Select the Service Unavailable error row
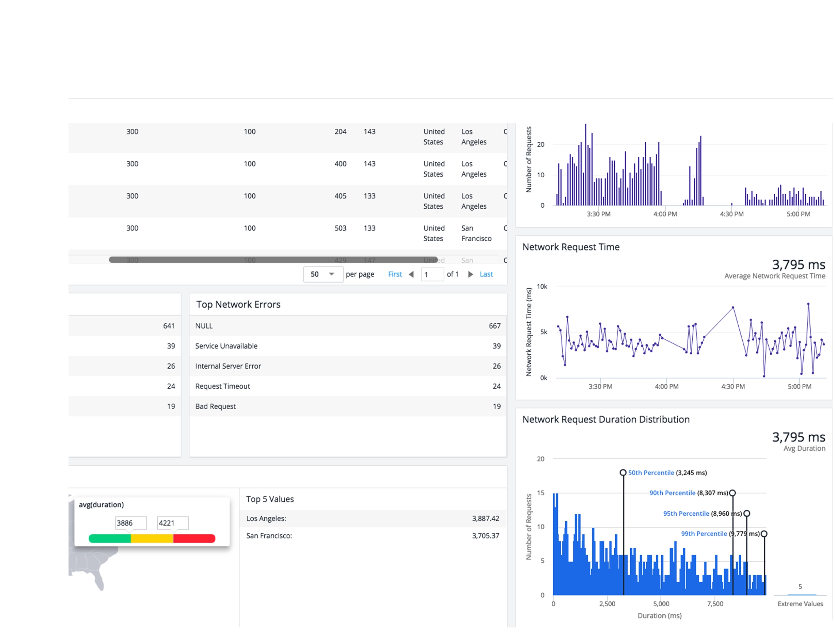 pos(348,346)
